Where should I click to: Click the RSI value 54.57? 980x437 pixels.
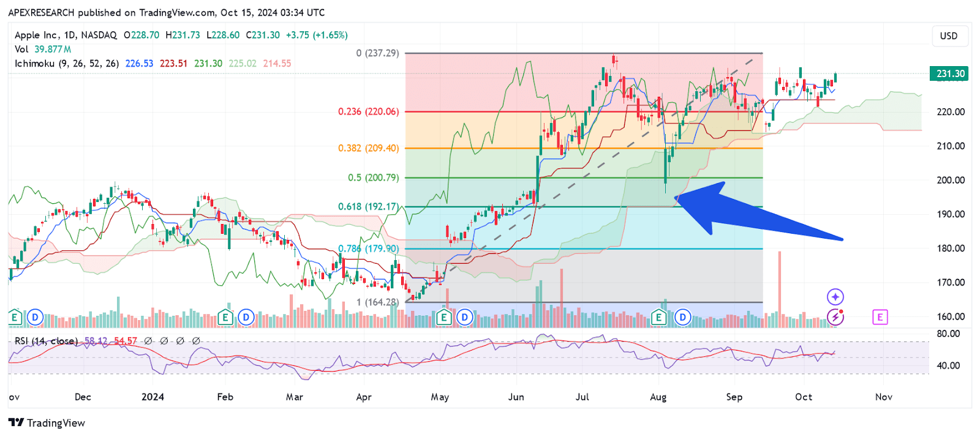[x=126, y=341]
